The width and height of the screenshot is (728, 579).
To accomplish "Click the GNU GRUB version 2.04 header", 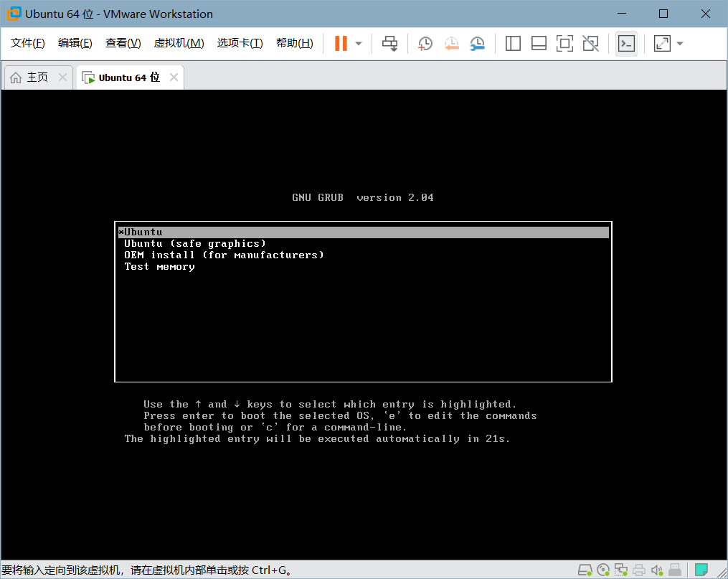I will 363,198.
